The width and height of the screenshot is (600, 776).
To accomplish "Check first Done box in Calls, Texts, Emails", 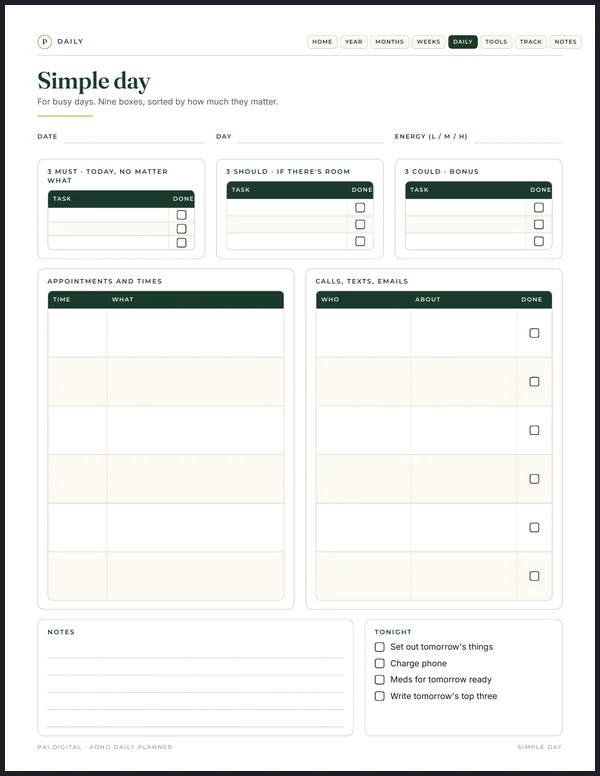I will pos(534,333).
